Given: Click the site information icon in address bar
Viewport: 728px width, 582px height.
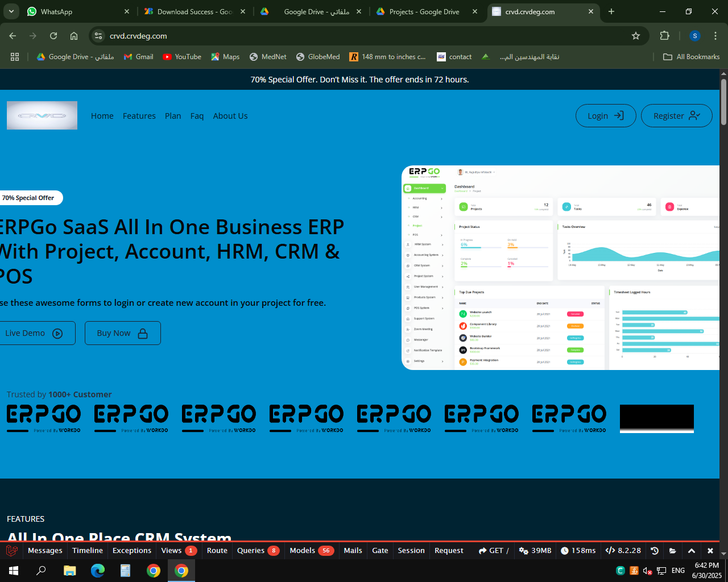Looking at the screenshot, I should click(98, 36).
